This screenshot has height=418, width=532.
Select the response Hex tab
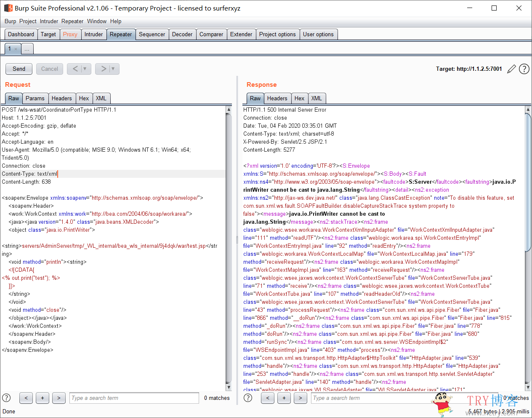300,98
